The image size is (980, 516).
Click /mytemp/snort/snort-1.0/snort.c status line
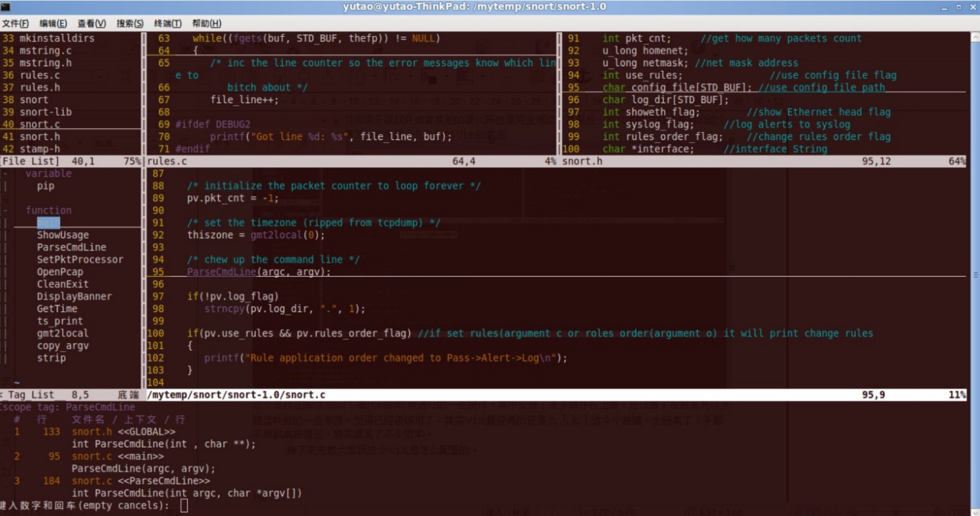(556, 395)
